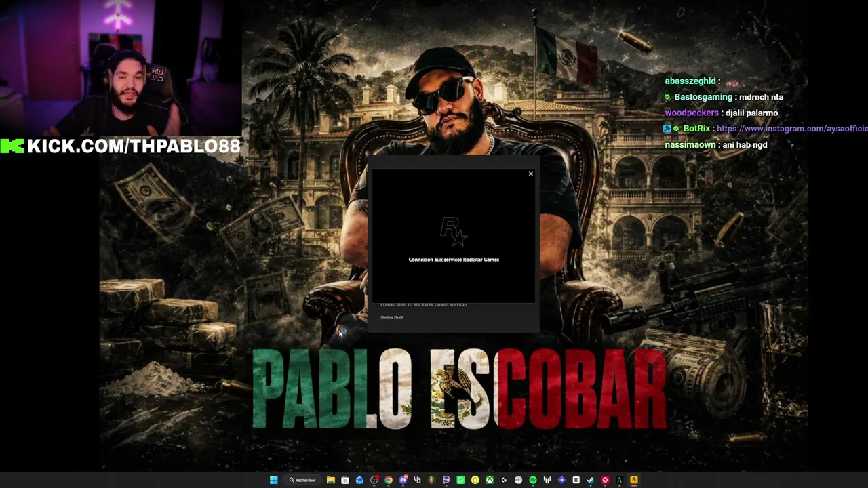Click the KICK.COM/THPABLO88 channel text

[134, 146]
